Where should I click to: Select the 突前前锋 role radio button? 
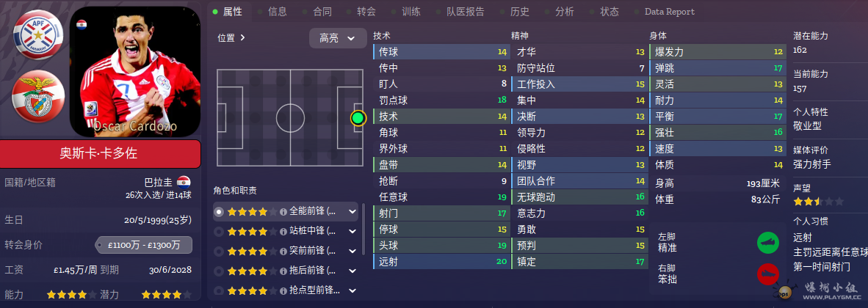point(220,251)
